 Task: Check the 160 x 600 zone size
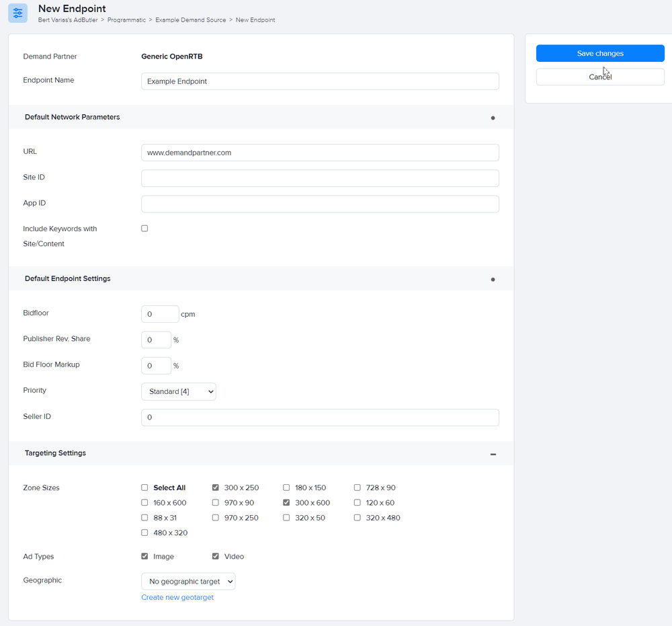click(145, 502)
